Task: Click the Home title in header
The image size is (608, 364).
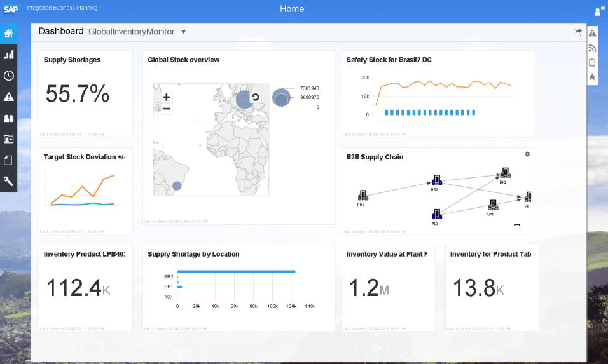Action: (x=292, y=9)
